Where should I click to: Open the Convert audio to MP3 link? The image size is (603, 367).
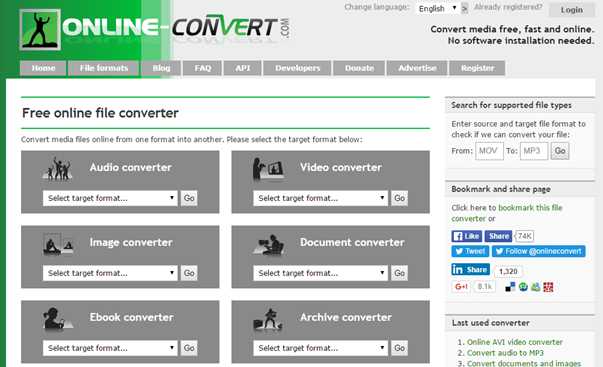click(x=505, y=353)
